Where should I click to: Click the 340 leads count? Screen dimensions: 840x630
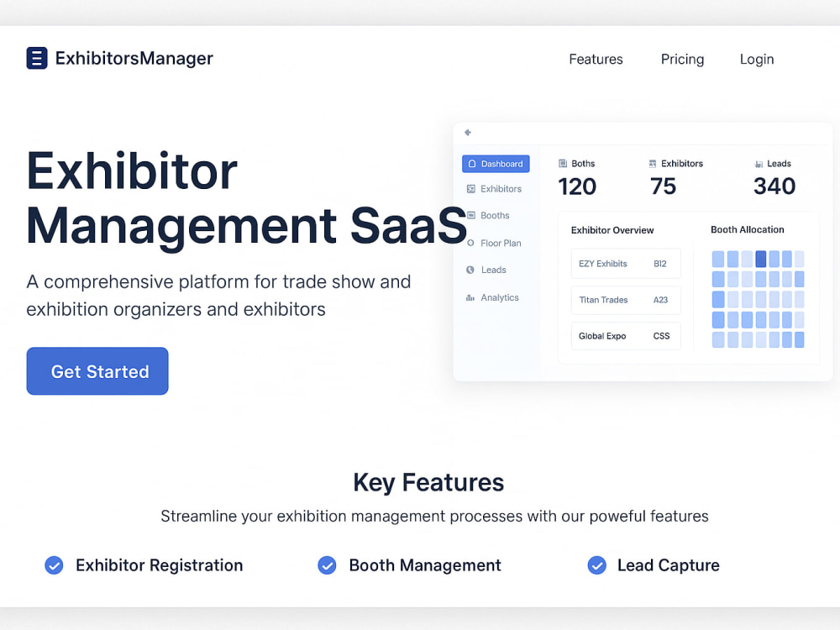[774, 186]
